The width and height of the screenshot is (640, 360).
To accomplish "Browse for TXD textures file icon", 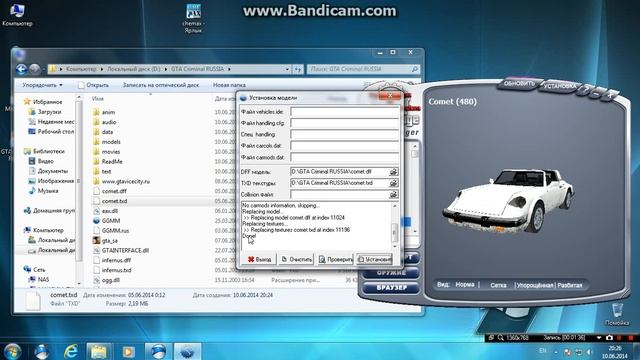I will coord(393,183).
